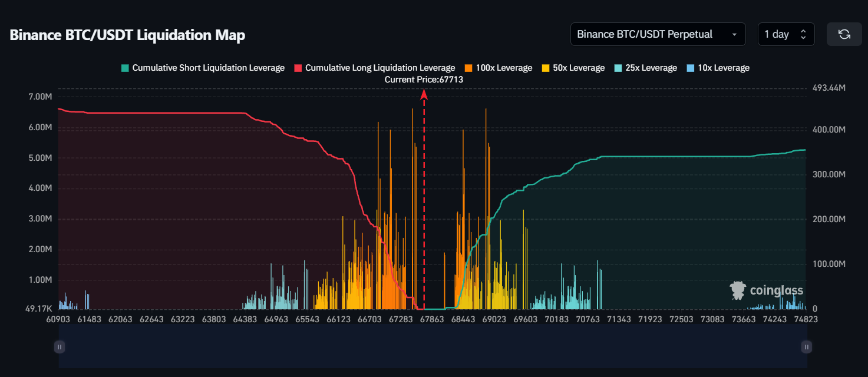Click the chart refresh icon
This screenshot has width=868, height=377.
tap(844, 34)
